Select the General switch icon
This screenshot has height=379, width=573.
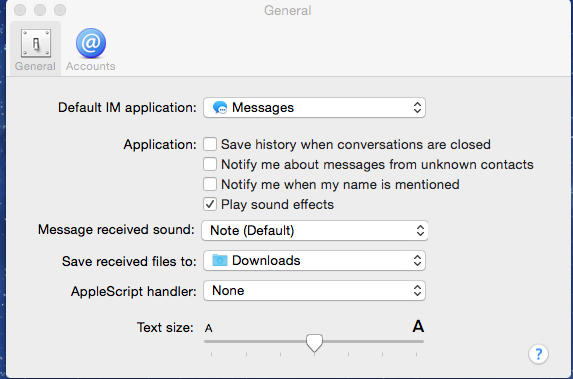35,43
